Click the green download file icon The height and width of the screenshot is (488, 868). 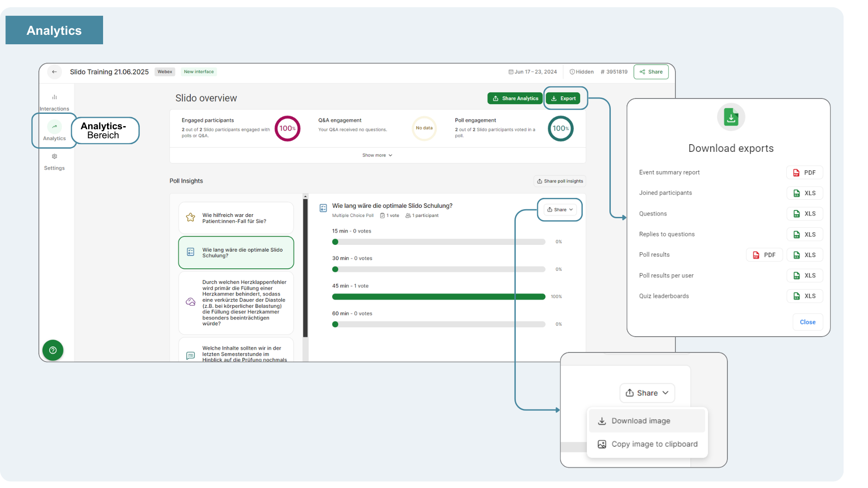click(731, 117)
